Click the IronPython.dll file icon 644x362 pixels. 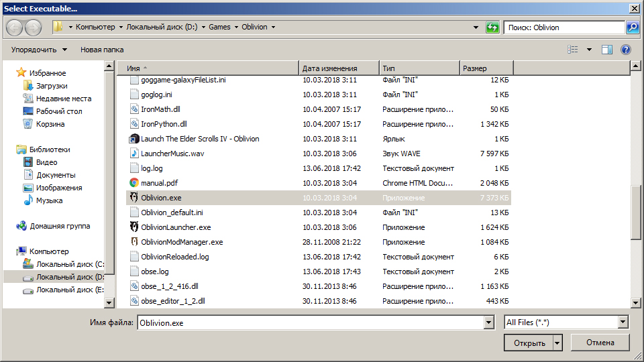[x=134, y=123]
